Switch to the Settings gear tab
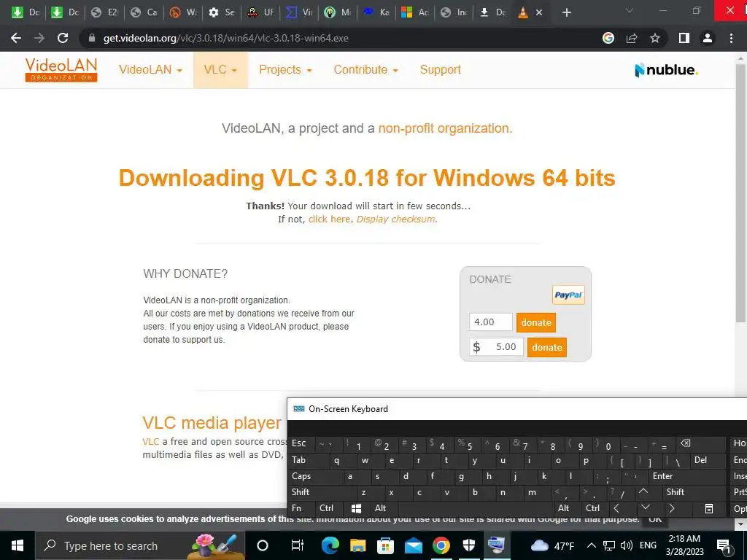The image size is (747, 560). point(222,12)
